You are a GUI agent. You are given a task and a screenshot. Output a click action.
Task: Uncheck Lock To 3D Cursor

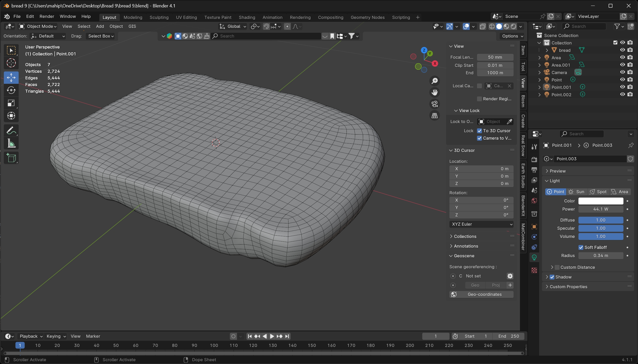(479, 131)
